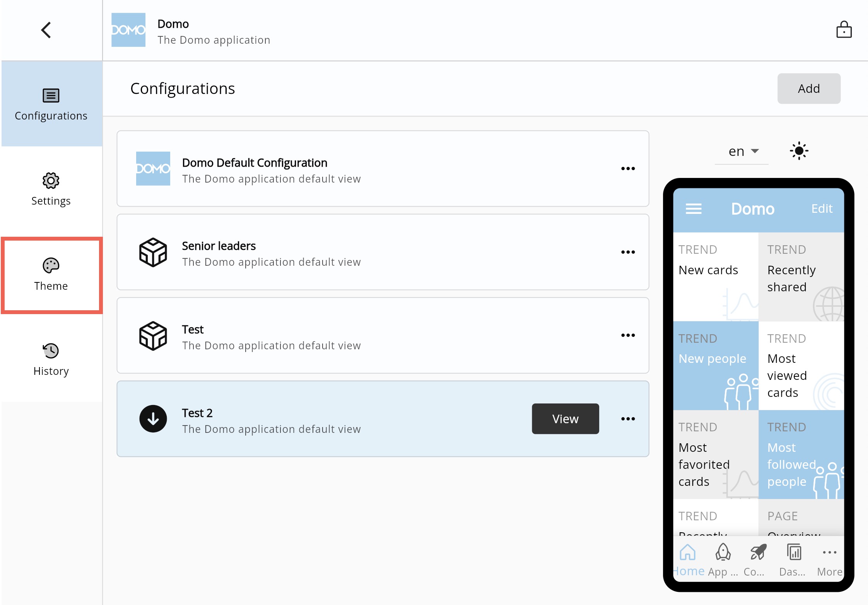Open the Most viewed cards tile
Viewport: 868px width, 605px height.
[x=801, y=366]
